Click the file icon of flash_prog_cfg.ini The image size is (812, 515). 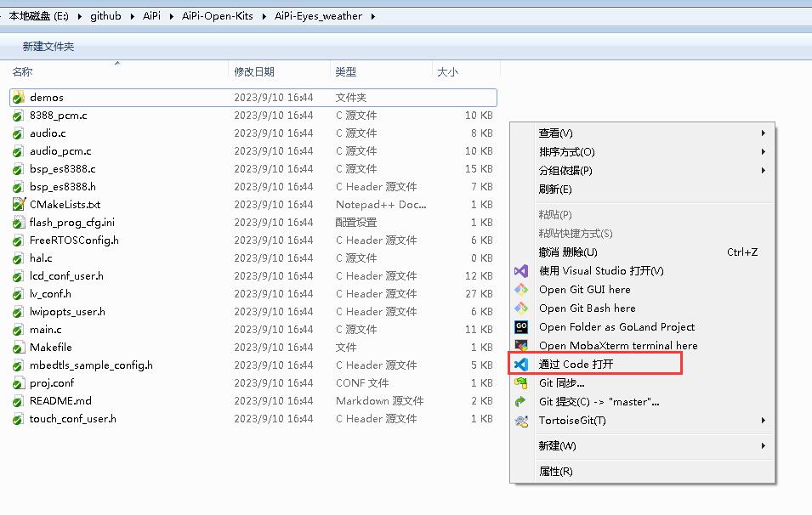click(x=19, y=223)
